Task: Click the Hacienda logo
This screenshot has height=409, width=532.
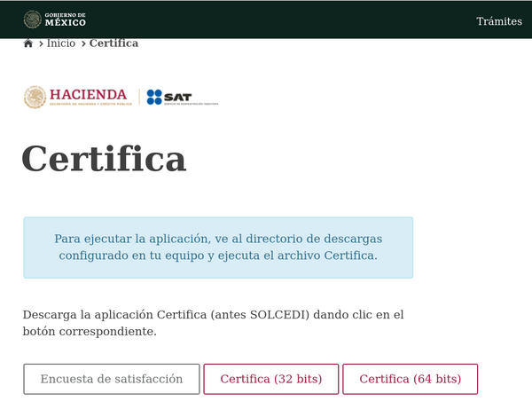Action: [x=78, y=97]
